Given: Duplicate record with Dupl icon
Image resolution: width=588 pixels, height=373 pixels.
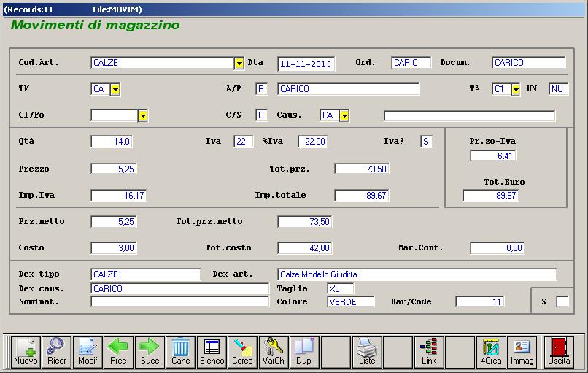Looking at the screenshot, I should (x=304, y=352).
